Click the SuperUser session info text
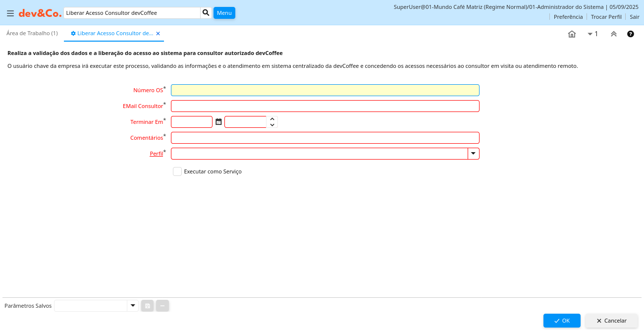The image size is (644, 334). [x=516, y=7]
